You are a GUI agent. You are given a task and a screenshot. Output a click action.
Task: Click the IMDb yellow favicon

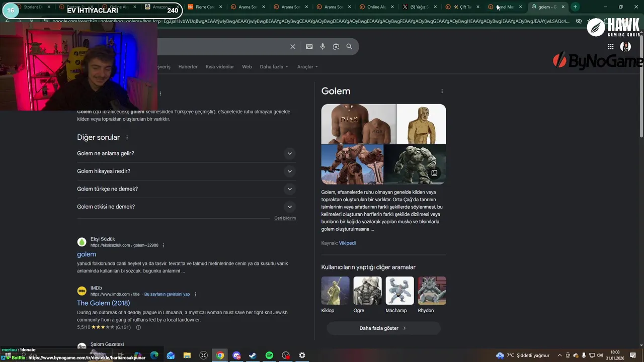(x=82, y=291)
